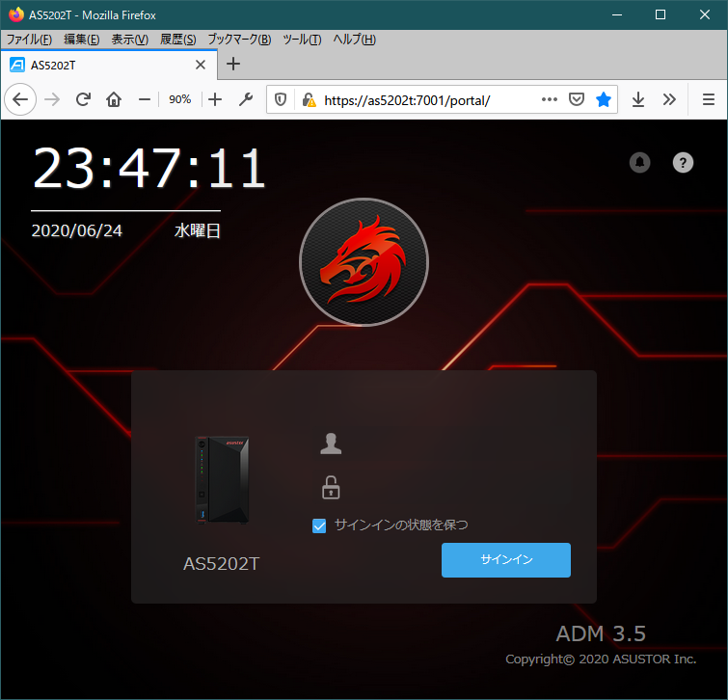Reload the AS5202T portal page

(83, 99)
